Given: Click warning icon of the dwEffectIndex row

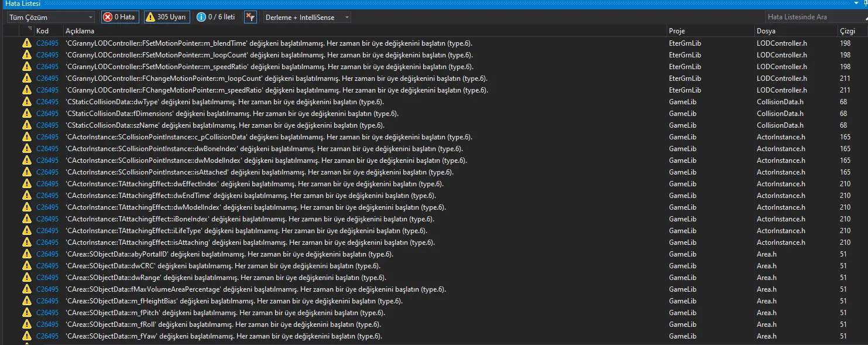Looking at the screenshot, I should tap(26, 184).
